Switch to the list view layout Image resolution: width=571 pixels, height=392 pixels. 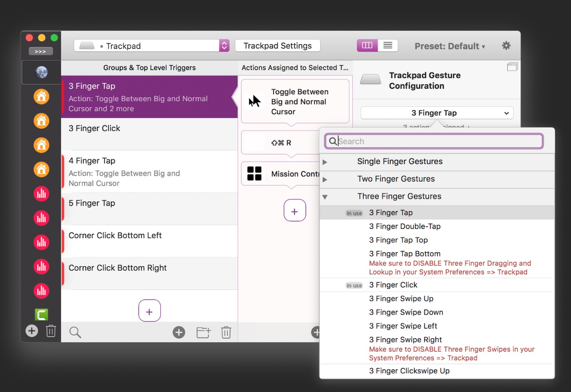tap(388, 45)
